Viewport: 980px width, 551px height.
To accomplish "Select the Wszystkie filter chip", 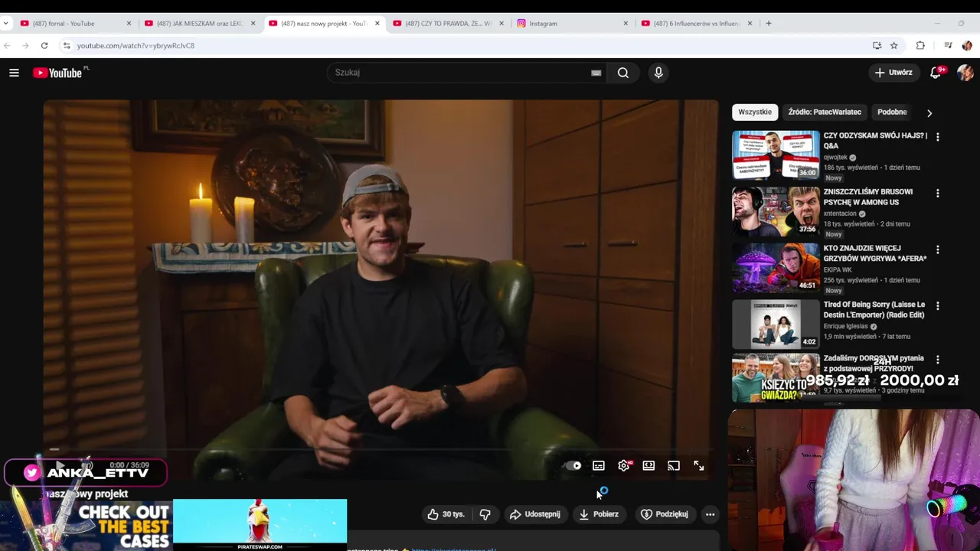I will pyautogui.click(x=755, y=112).
